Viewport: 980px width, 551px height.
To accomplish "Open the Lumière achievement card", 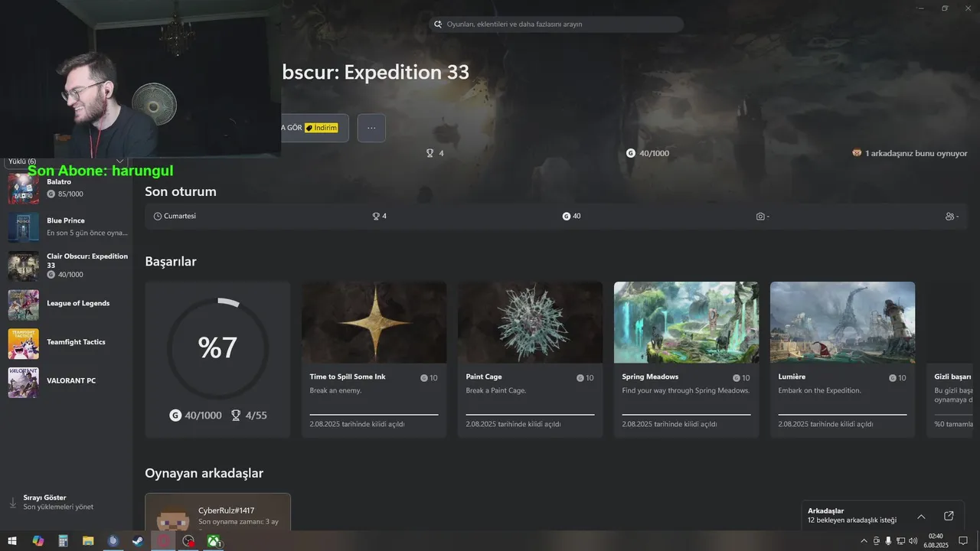I will pos(842,359).
